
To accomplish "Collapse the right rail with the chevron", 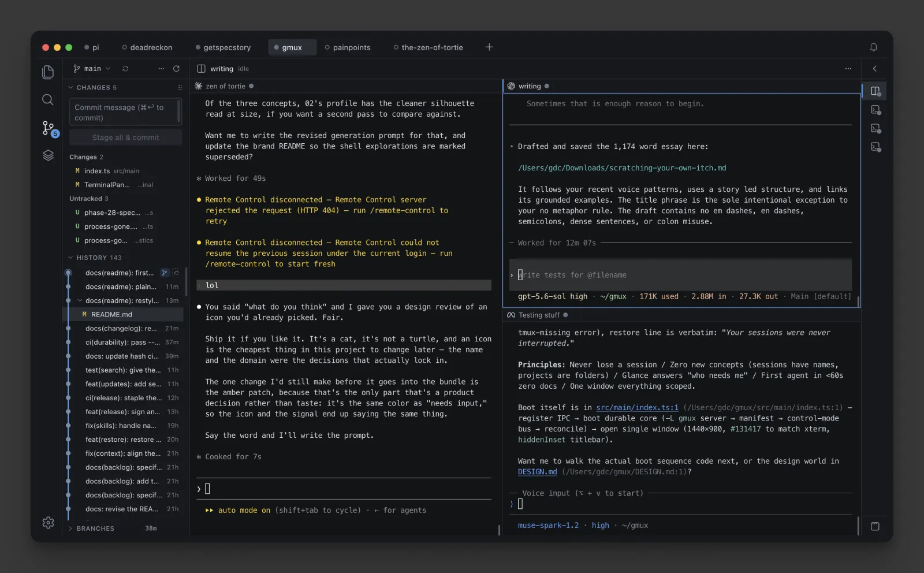I will click(x=875, y=68).
